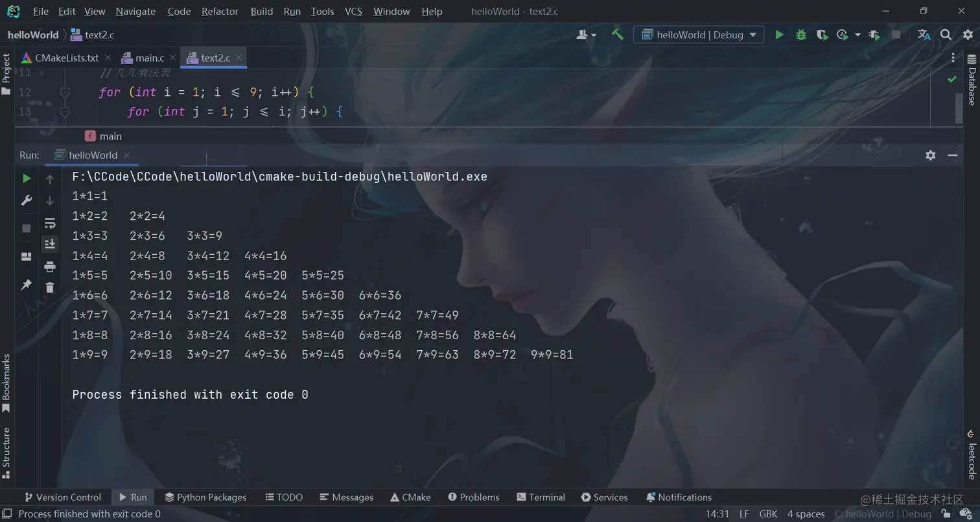Change 4 spaces indent setting
The width and height of the screenshot is (980, 522).
pos(806,514)
